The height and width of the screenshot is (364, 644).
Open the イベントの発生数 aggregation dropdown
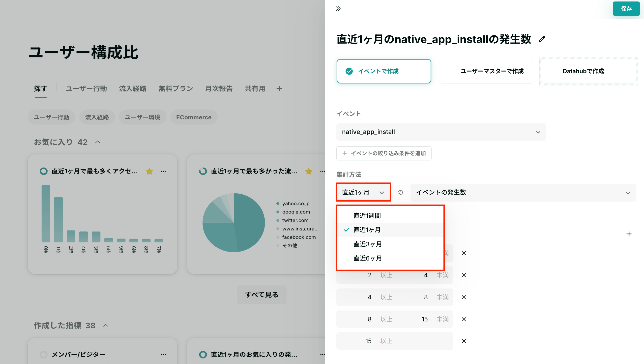(x=523, y=192)
